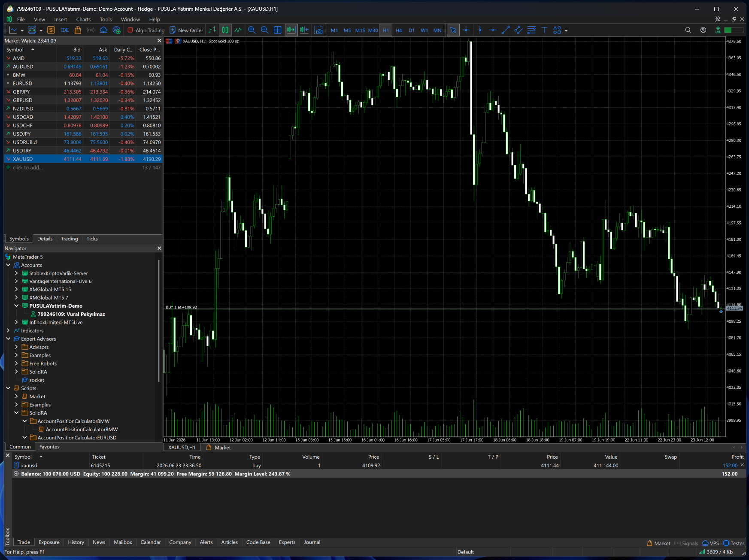Switch timeframe to MN
The width and height of the screenshot is (749, 560).
[437, 30]
